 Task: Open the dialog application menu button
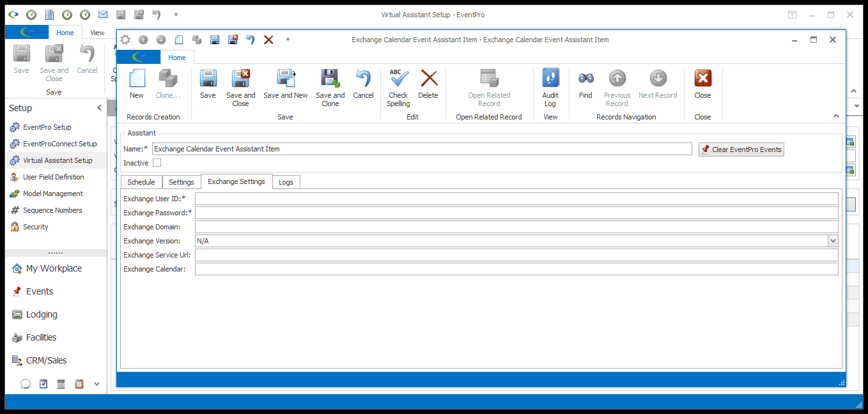coord(139,57)
